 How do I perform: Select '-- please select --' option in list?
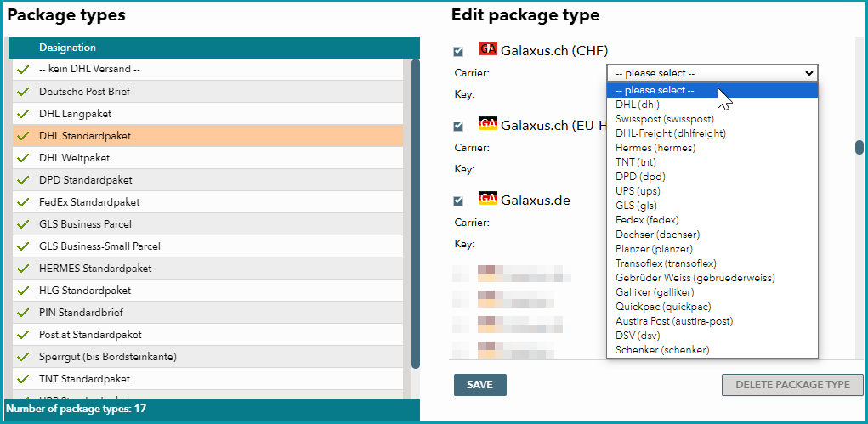tap(712, 90)
